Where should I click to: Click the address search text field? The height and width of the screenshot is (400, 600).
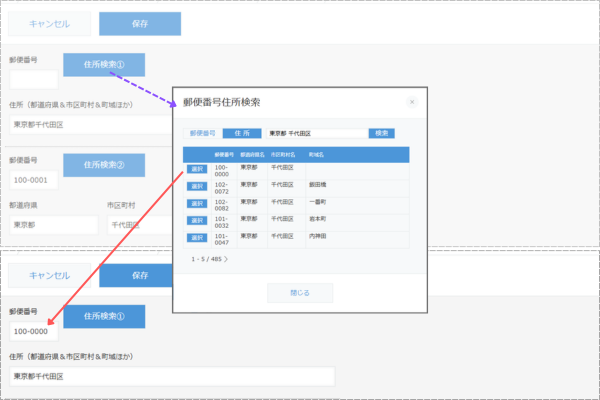click(x=316, y=133)
